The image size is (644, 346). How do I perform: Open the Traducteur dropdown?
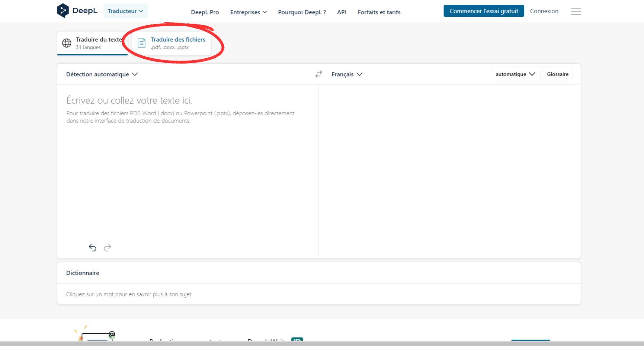tap(125, 11)
